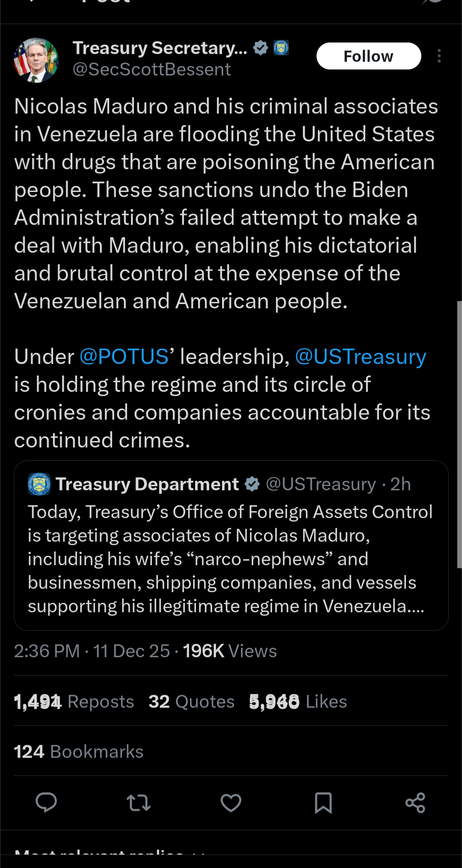This screenshot has width=462, height=868.
Task: Follow the Treasury Secretary account
Action: click(x=369, y=56)
